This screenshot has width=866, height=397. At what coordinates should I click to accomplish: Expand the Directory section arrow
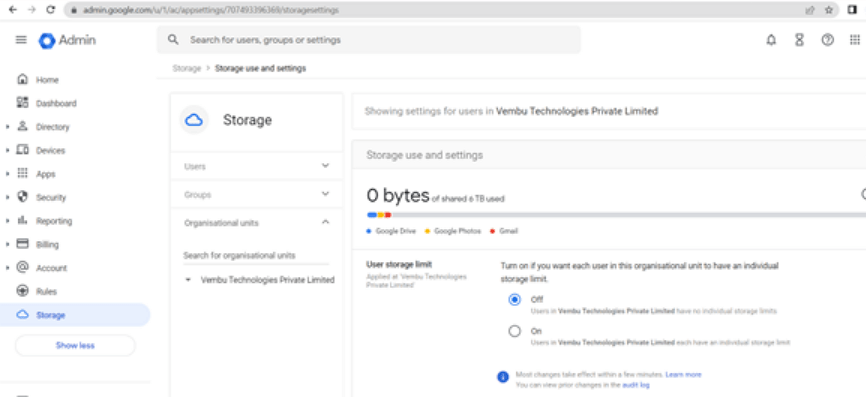tap(8, 127)
